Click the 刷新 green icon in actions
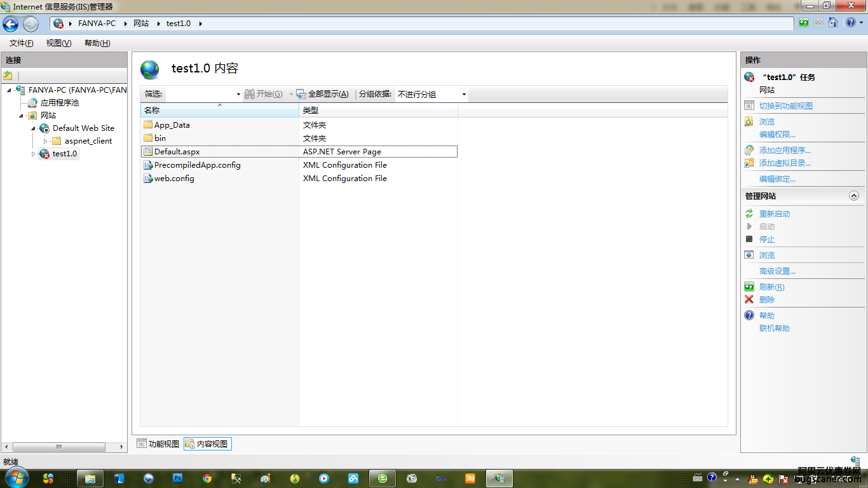The height and width of the screenshot is (488, 868). pyautogui.click(x=749, y=287)
